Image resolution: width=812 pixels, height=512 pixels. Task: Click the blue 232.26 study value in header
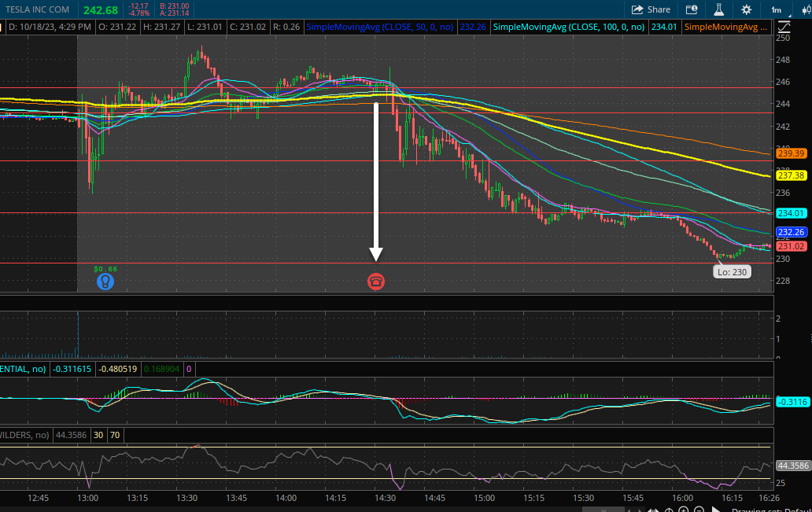click(473, 27)
